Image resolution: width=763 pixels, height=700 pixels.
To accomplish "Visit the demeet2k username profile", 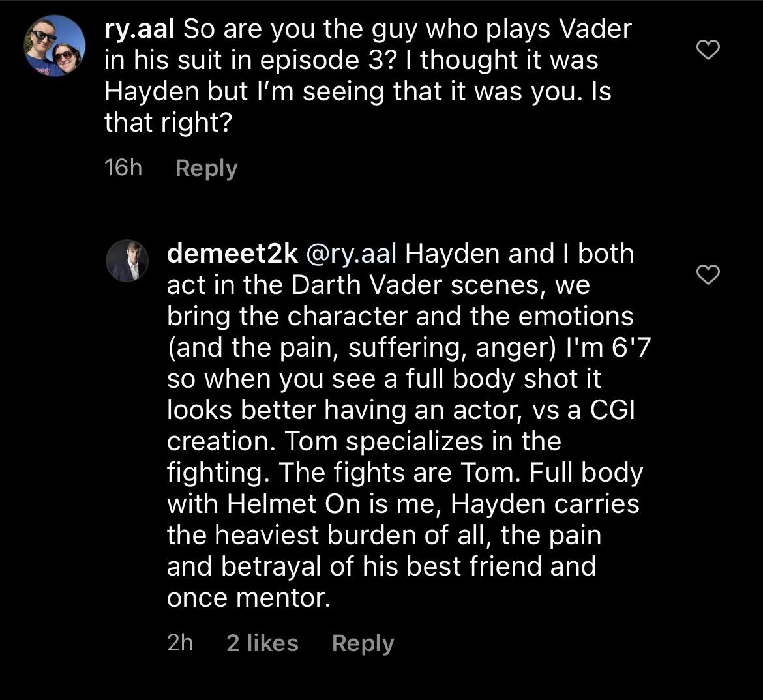I will (232, 254).
